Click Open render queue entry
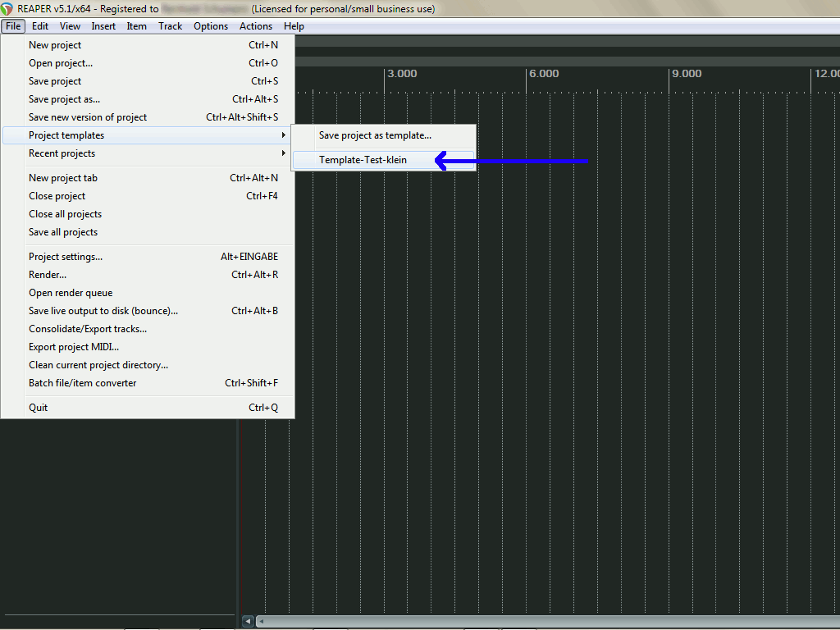Viewport: 840px width, 630px height. [x=148, y=293]
